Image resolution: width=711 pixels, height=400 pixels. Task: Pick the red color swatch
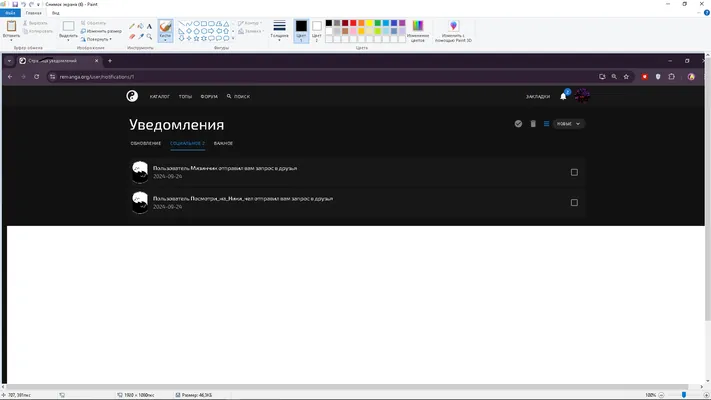[x=353, y=23]
